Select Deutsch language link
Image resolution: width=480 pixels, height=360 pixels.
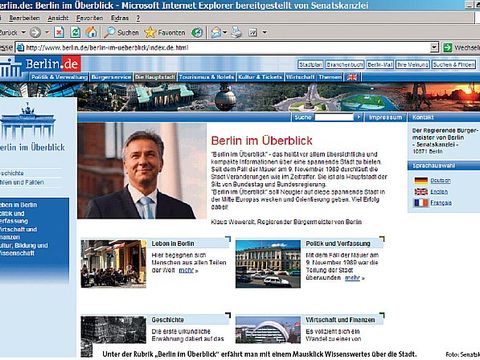click(x=440, y=180)
